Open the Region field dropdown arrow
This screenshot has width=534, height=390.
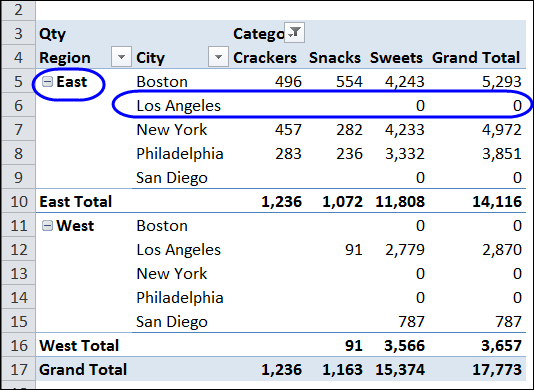click(121, 57)
